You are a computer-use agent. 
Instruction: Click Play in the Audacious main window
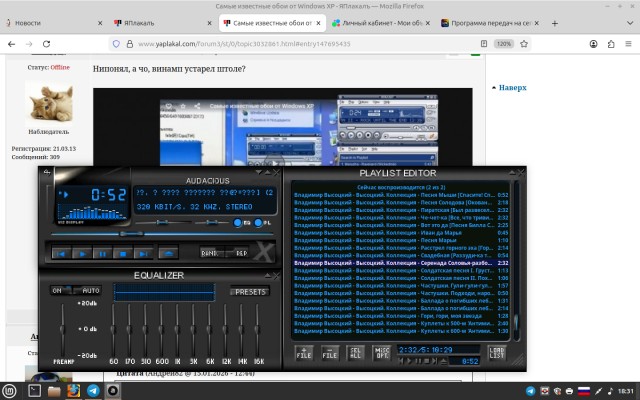pos(82,253)
